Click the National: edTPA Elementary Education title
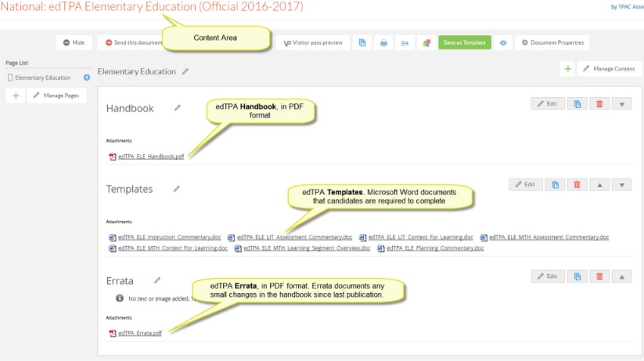Viewport: 644px width, 361px height. coord(152,6)
